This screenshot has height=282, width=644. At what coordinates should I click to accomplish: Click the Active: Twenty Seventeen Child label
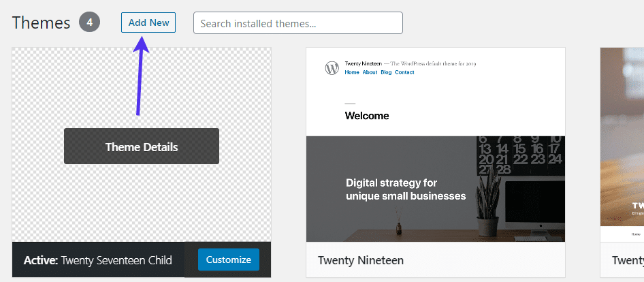pyautogui.click(x=97, y=260)
